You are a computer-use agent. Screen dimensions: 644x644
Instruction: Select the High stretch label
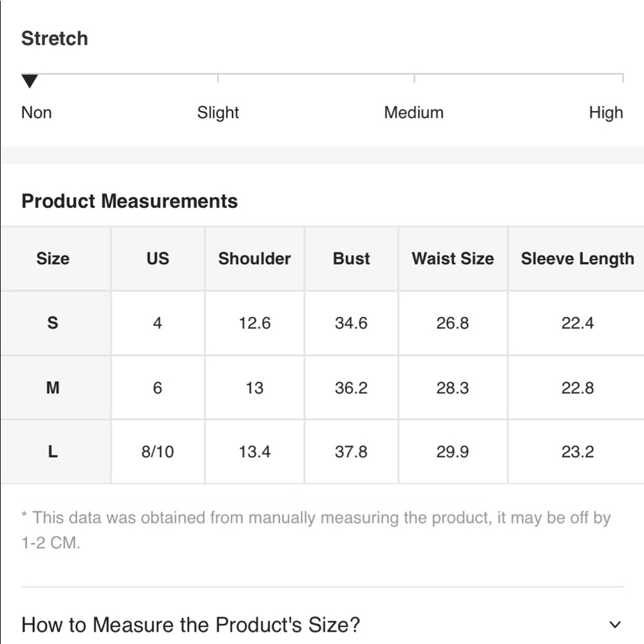[606, 113]
